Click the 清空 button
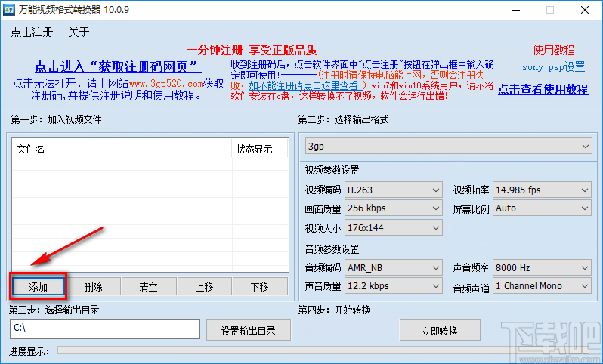Viewport: 603px width, 364px height. pyautogui.click(x=149, y=287)
